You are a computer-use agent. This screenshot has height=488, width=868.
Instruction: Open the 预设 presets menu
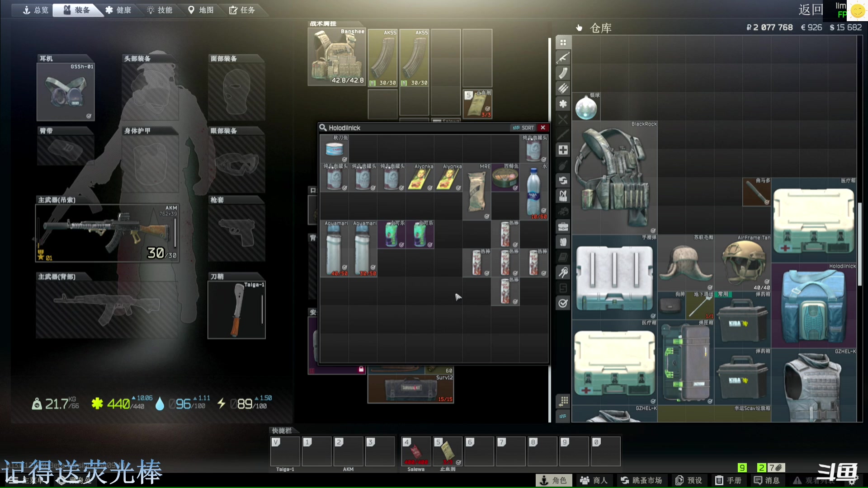pos(689,480)
